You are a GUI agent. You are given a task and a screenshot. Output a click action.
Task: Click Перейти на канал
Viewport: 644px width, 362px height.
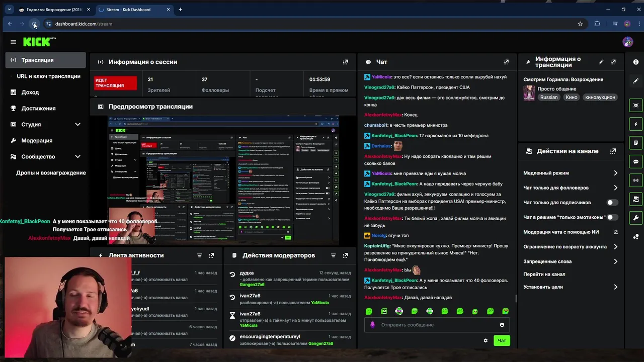pos(544,274)
